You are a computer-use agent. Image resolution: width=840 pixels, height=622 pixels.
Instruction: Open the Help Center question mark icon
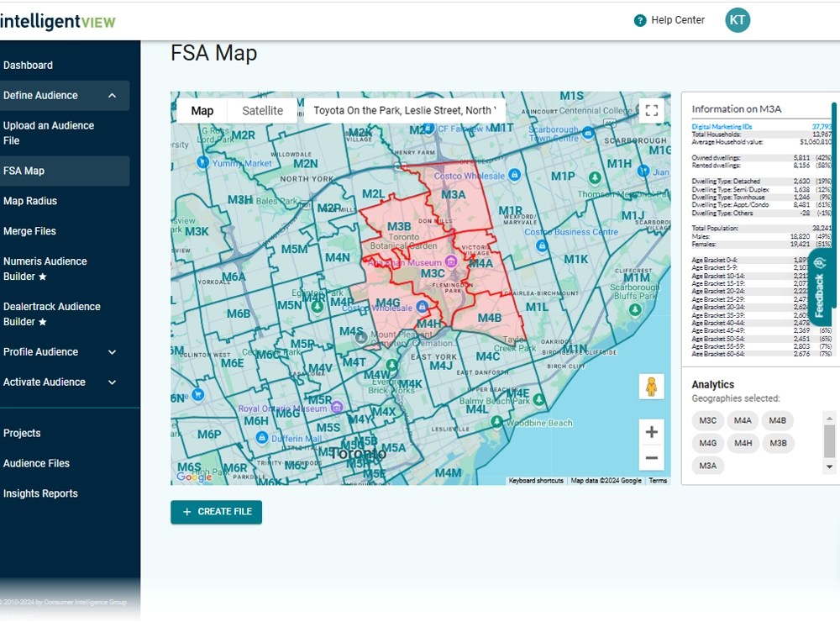coord(639,20)
